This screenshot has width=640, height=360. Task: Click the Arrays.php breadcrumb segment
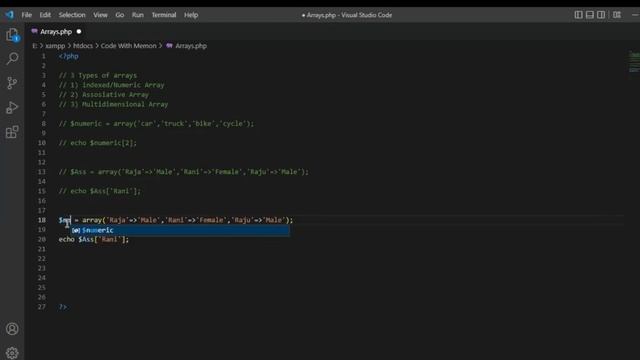(x=191, y=46)
